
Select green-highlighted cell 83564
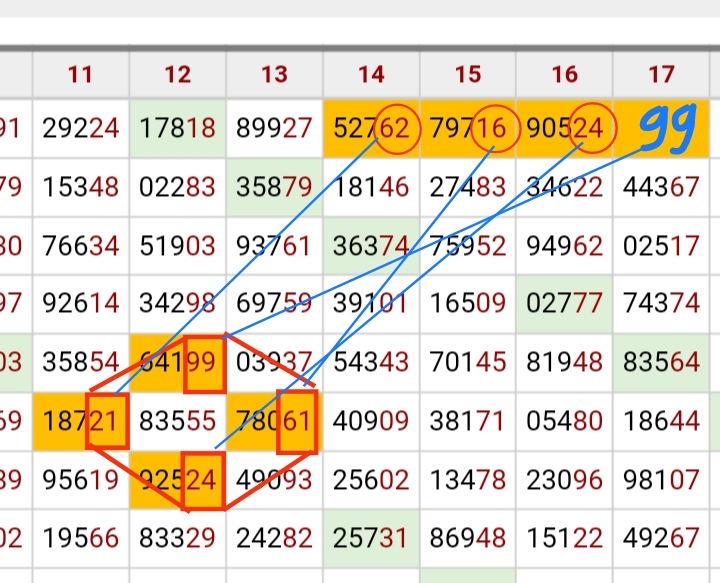pyautogui.click(x=661, y=363)
